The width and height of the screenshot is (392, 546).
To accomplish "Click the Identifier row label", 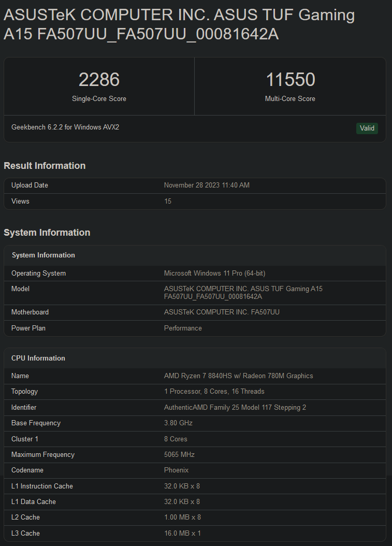I will click(x=24, y=407).
